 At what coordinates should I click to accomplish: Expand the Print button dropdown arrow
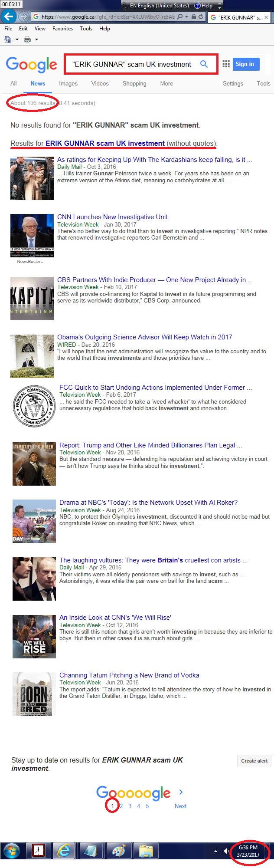(36, 39)
